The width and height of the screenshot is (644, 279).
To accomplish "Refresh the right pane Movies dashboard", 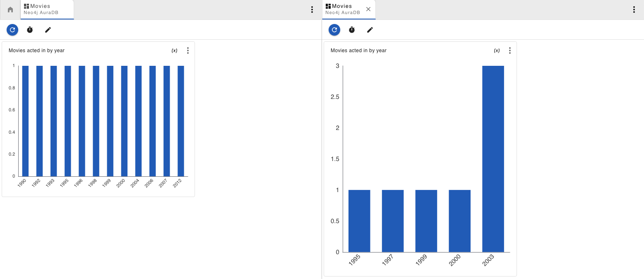I will pyautogui.click(x=334, y=30).
